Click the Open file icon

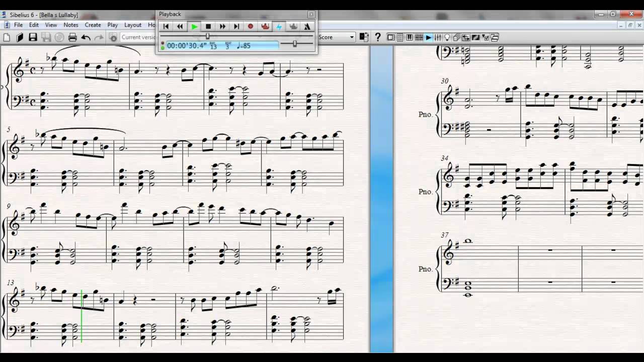point(20,37)
